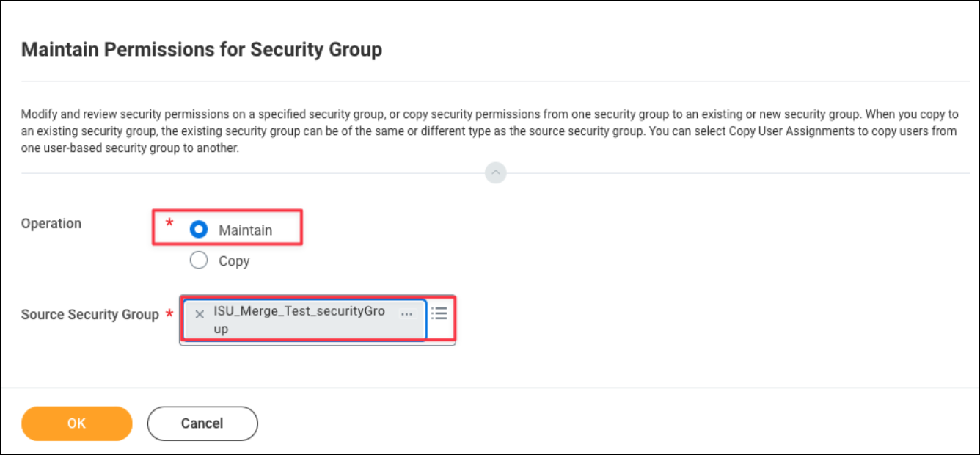Cancel the Maintain Permissions task

[202, 423]
